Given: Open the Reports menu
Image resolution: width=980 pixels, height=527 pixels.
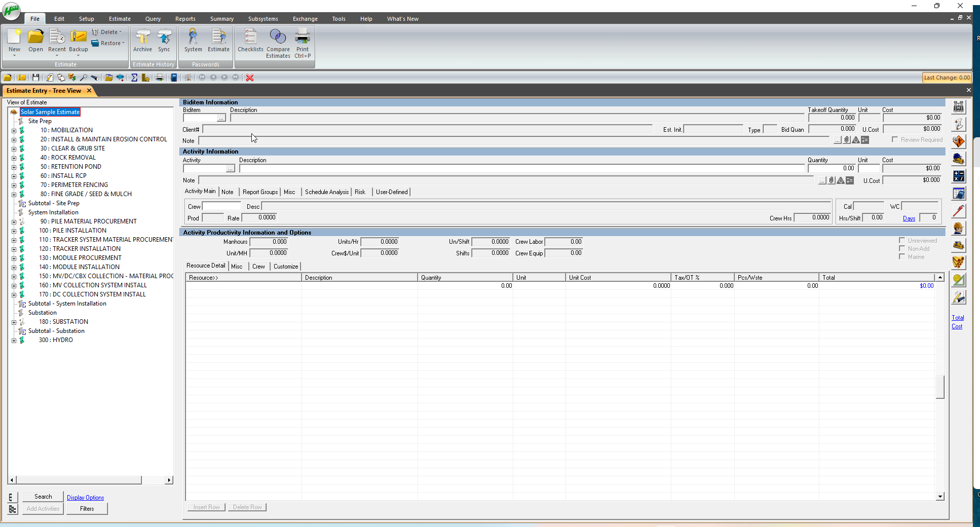Looking at the screenshot, I should click(185, 19).
